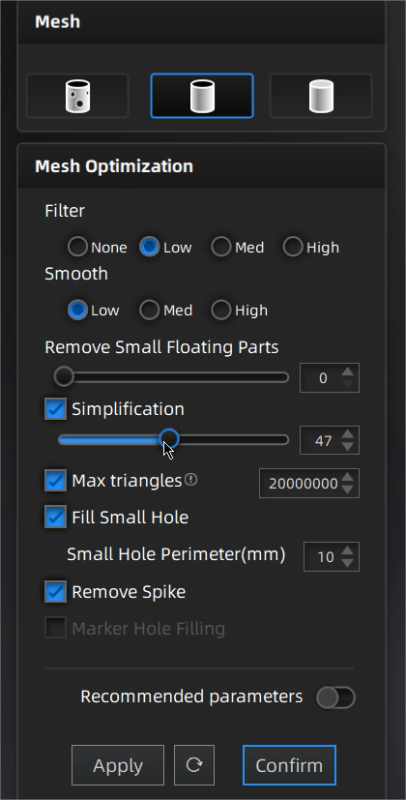This screenshot has height=800, width=406.
Task: Enable the Recommended parameters switch
Action: pyautogui.click(x=336, y=697)
